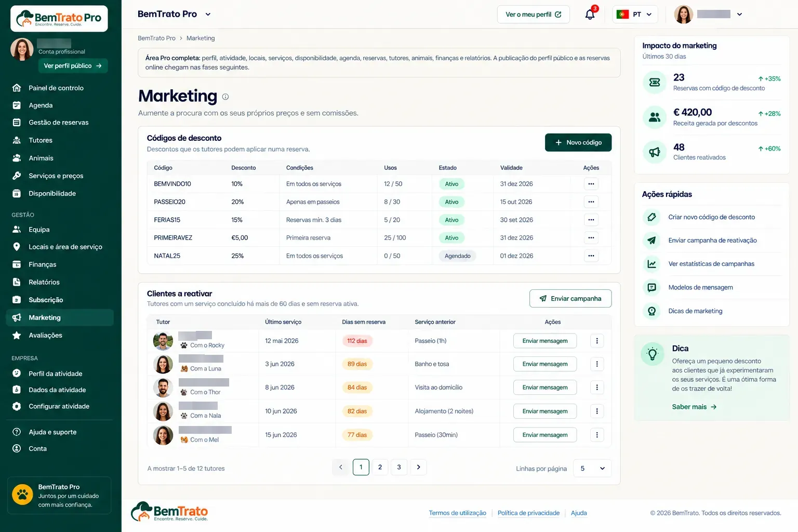Select Disponibilidade in the sidebar

[52, 193]
